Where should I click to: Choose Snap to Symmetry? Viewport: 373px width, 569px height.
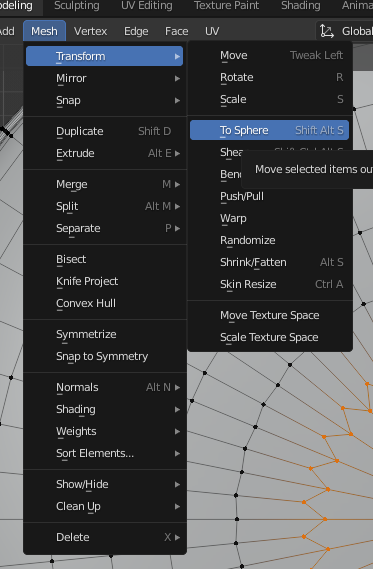click(104, 356)
